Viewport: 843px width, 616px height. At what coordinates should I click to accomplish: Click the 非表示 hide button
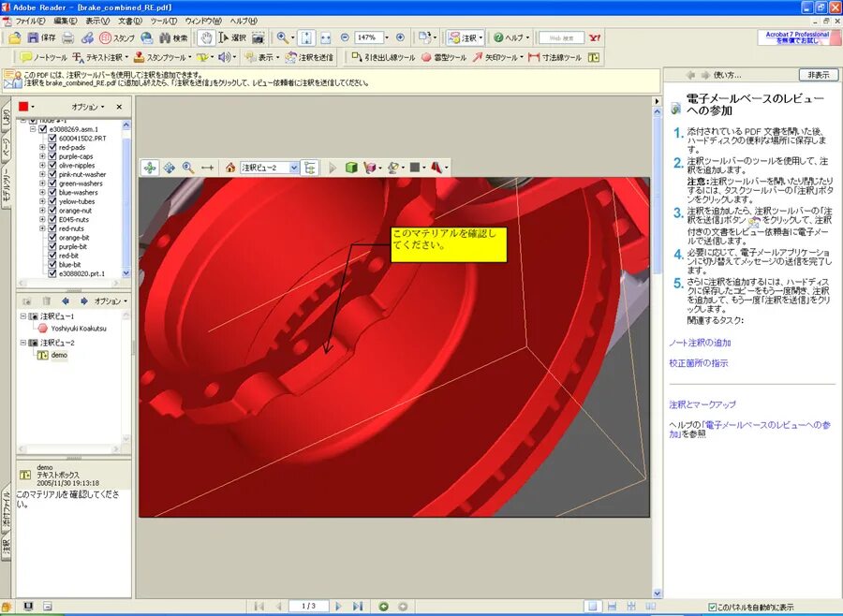(819, 75)
